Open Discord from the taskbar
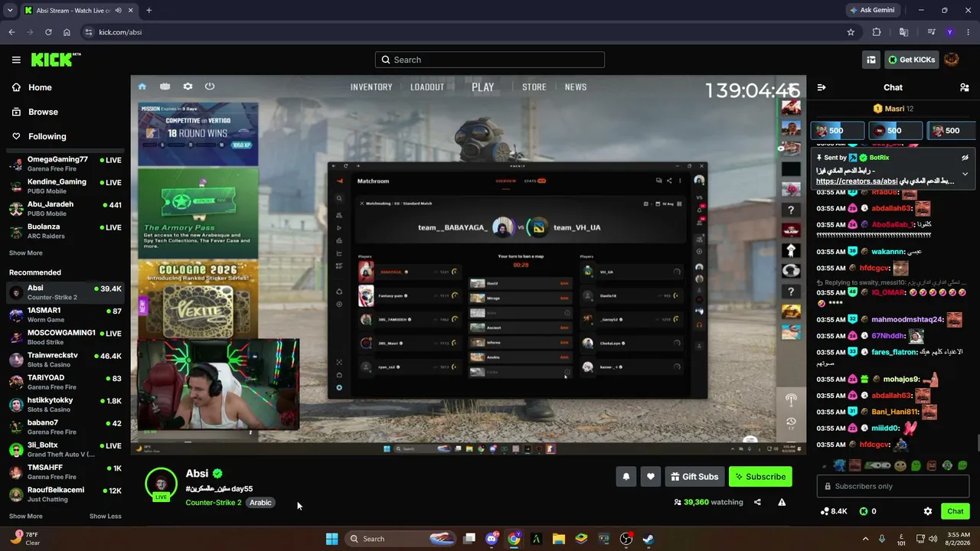This screenshot has height=551, width=980. 492,539
